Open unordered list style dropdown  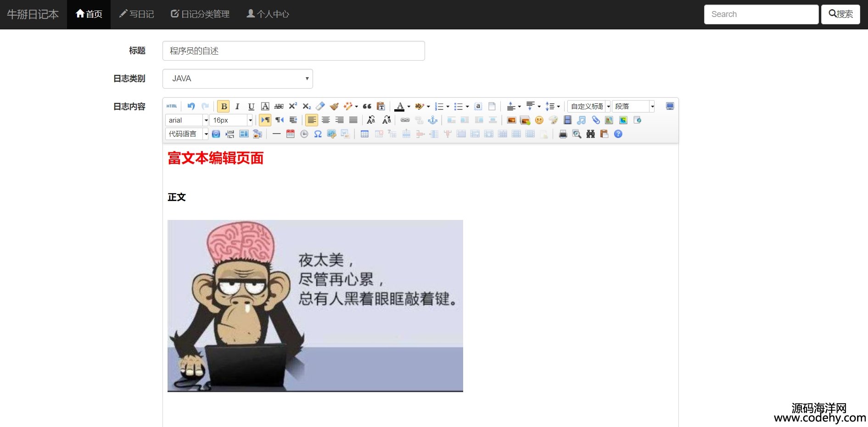click(467, 107)
